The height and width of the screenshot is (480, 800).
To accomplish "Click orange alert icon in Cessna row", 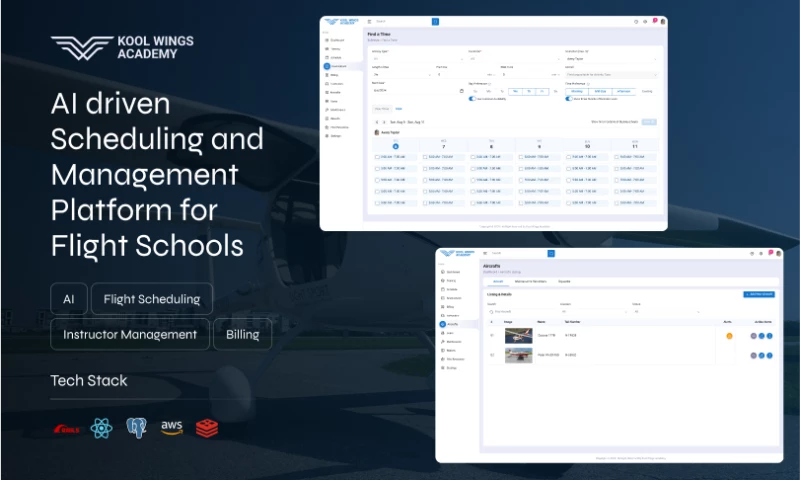I will pos(729,336).
